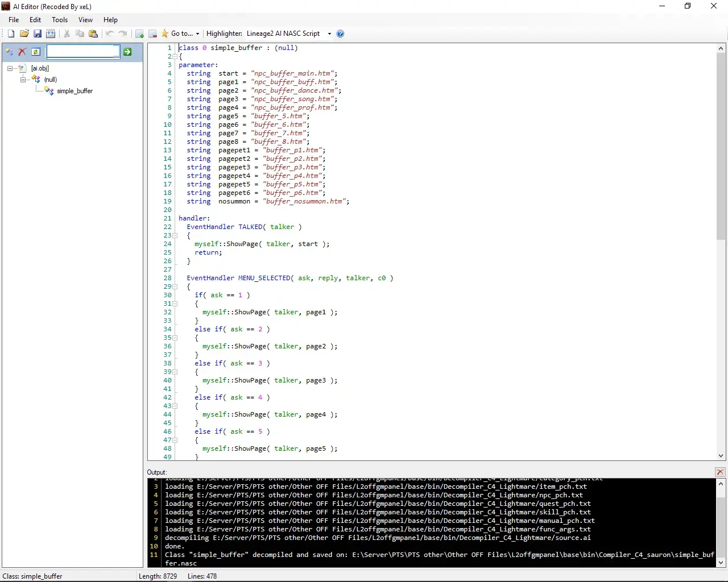Collapse the [ai.obj] tree node

(10, 68)
